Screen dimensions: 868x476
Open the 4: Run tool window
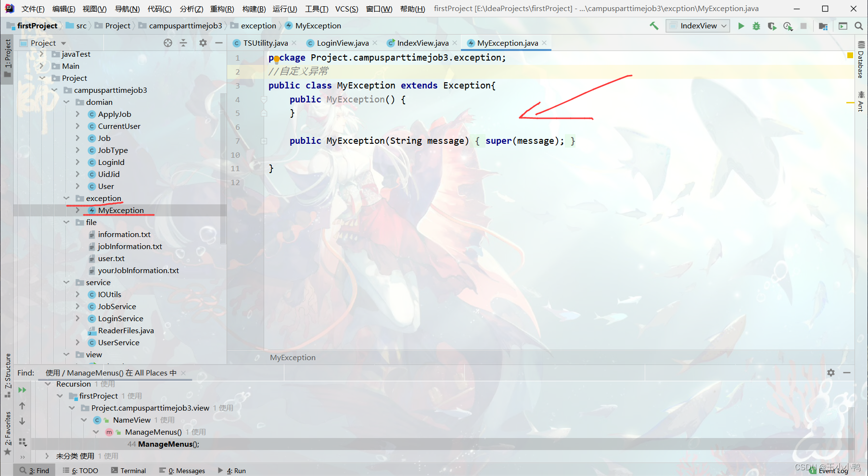tap(231, 471)
